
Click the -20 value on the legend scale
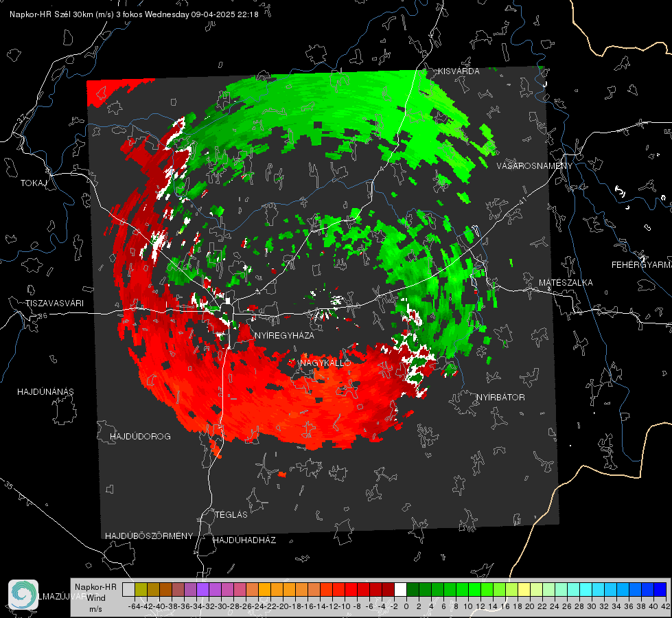(x=283, y=606)
